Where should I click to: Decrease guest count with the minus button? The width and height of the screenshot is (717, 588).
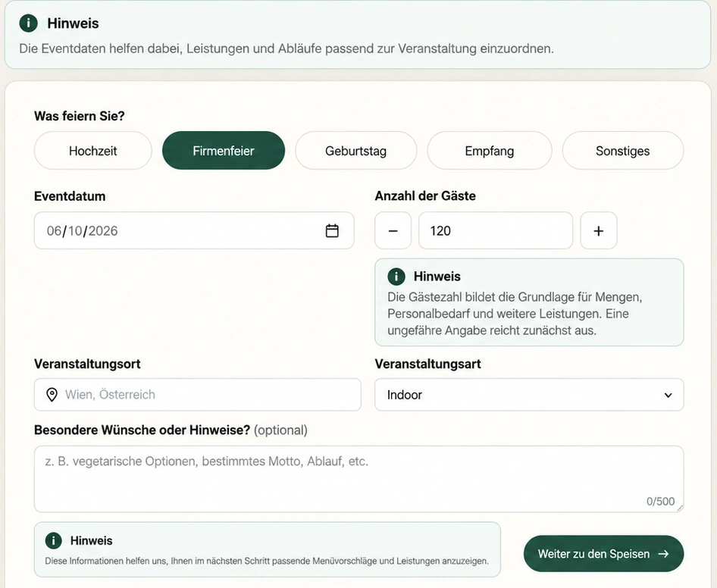[x=393, y=230]
